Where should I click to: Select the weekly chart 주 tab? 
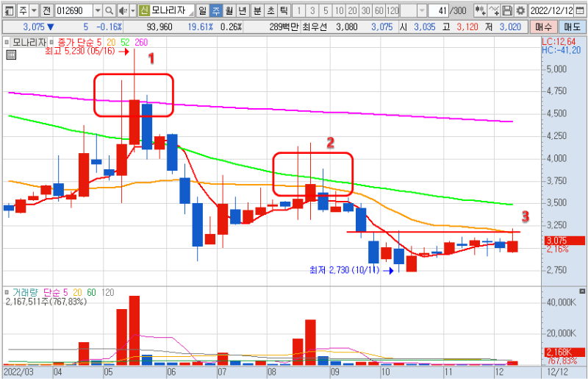pos(216,10)
